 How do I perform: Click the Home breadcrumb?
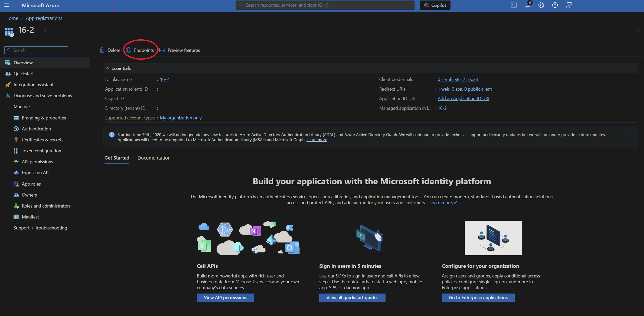pos(12,18)
